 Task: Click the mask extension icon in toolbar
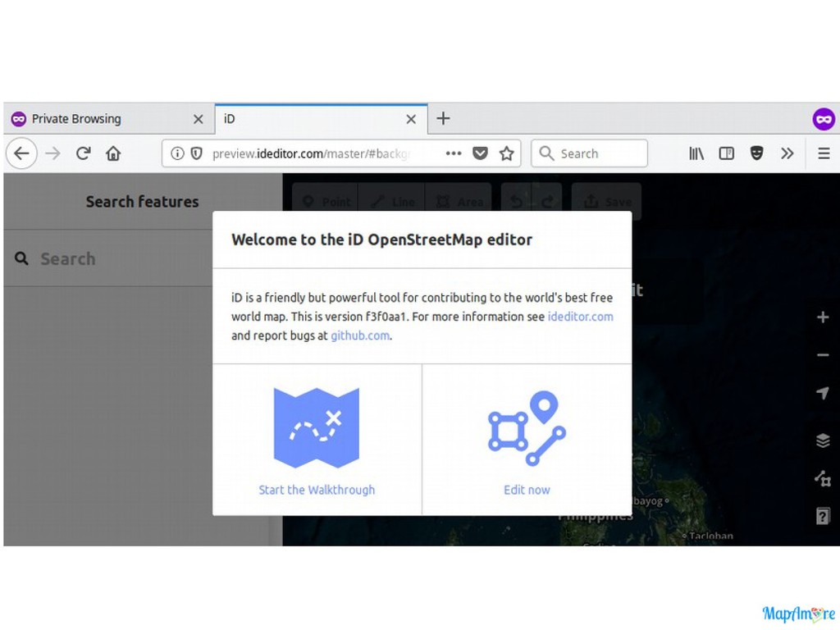tap(756, 153)
